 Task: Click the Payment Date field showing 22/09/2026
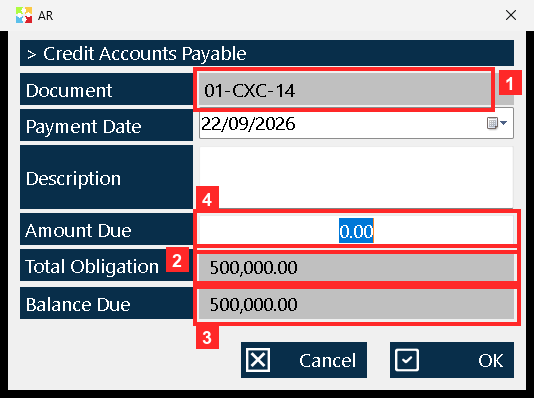pos(356,123)
